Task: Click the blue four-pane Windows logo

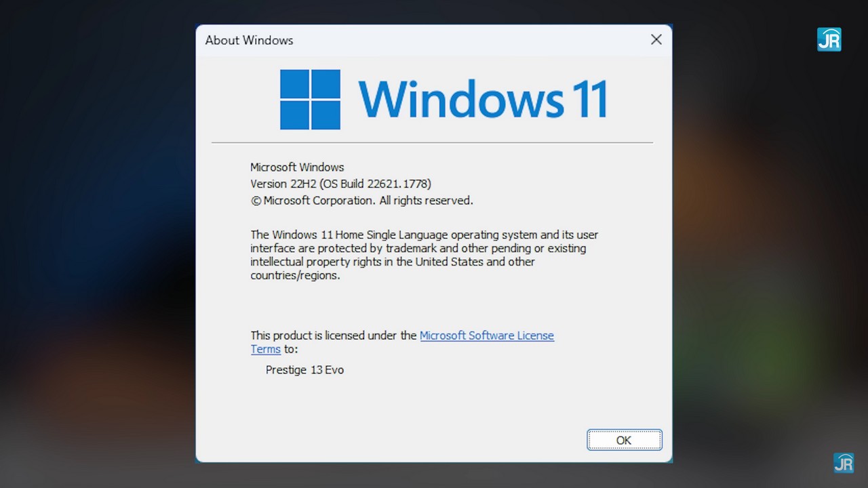Action: pos(310,100)
